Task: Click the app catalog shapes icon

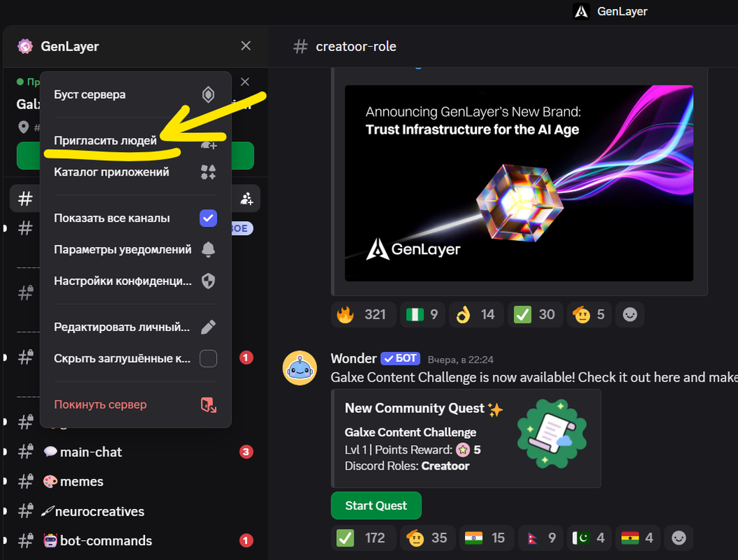Action: 208,172
